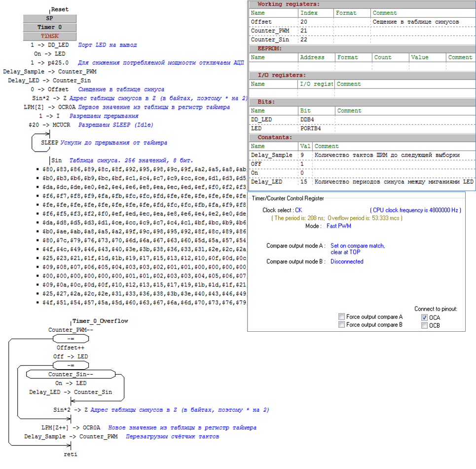Image resolution: width=476 pixels, height=469 pixels.
Task: Select the '0 -> Offset' statement
Action: pos(49,89)
